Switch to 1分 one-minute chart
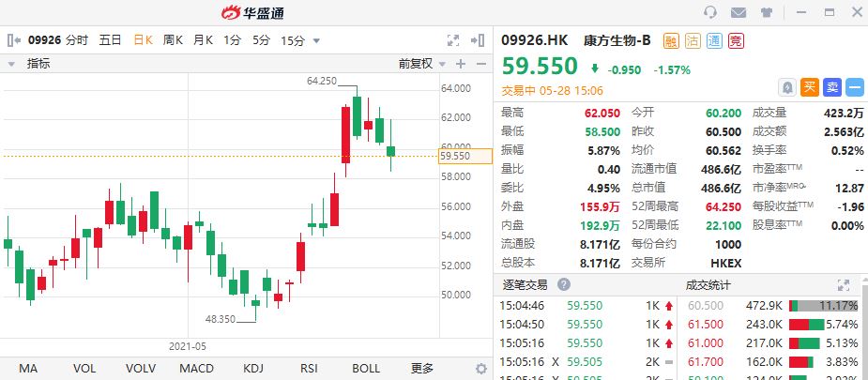Screen dimensions: 868x380 [233, 39]
